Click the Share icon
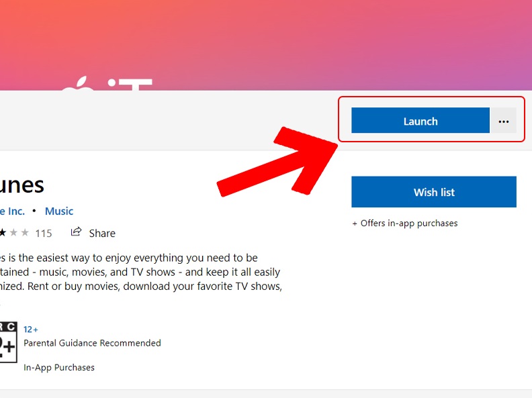Image resolution: width=532 pixels, height=398 pixels. (x=77, y=232)
